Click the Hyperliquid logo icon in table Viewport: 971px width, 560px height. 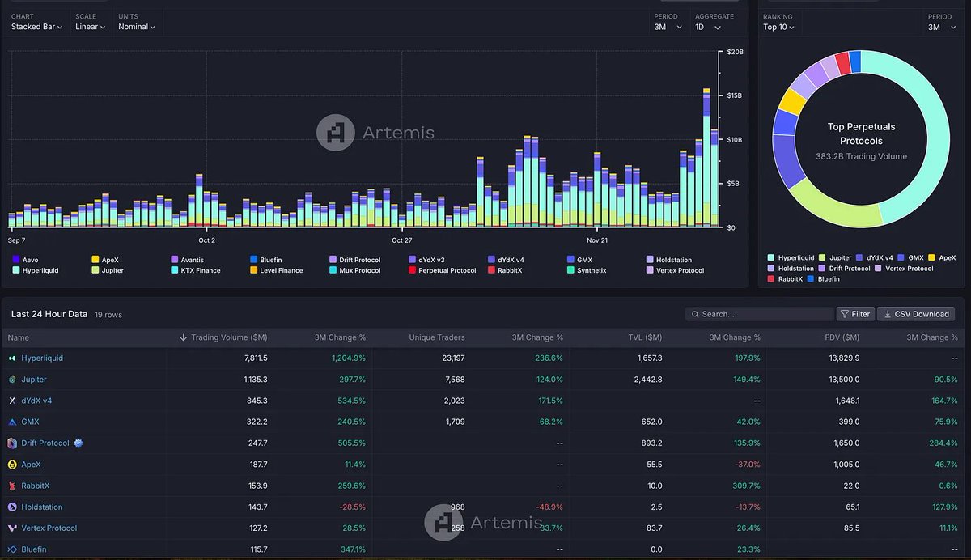(x=12, y=358)
